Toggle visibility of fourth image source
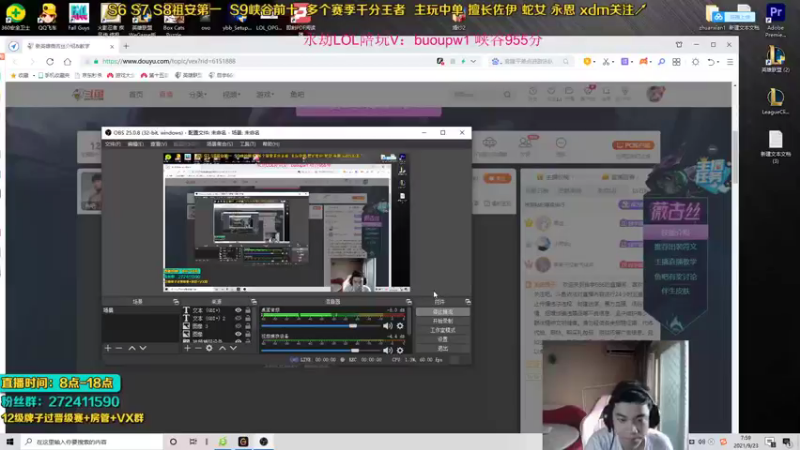 (238, 334)
